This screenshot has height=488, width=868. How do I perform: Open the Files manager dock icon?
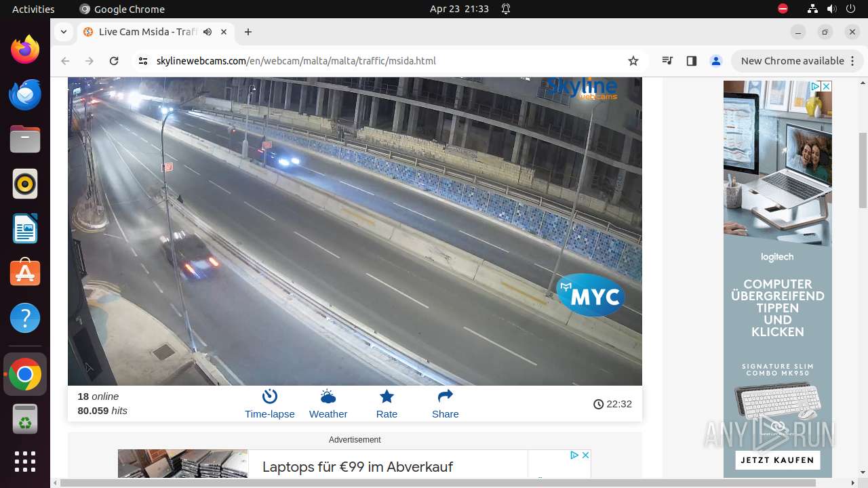pos(25,139)
